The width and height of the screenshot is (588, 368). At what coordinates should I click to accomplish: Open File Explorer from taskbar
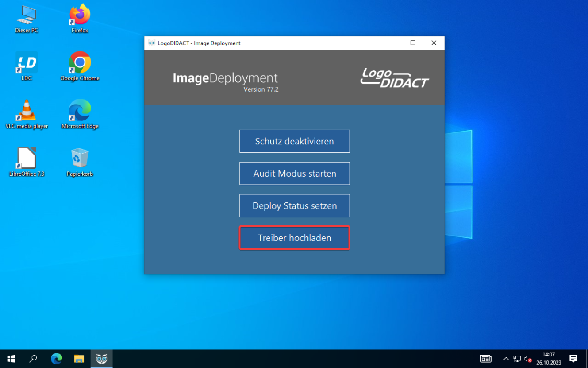pyautogui.click(x=79, y=359)
